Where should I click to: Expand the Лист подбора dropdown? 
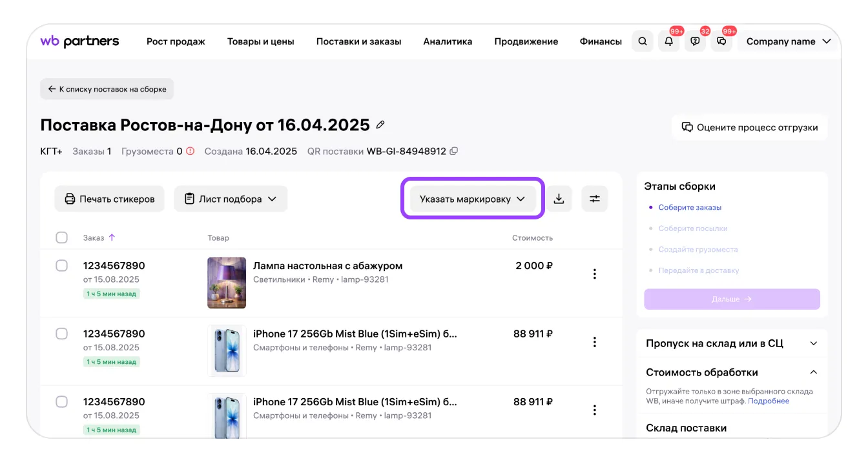pos(231,199)
